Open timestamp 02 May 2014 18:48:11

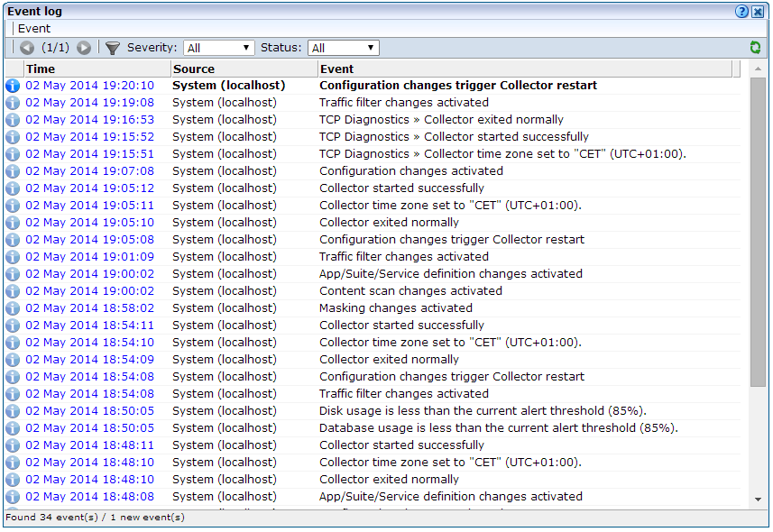point(89,445)
